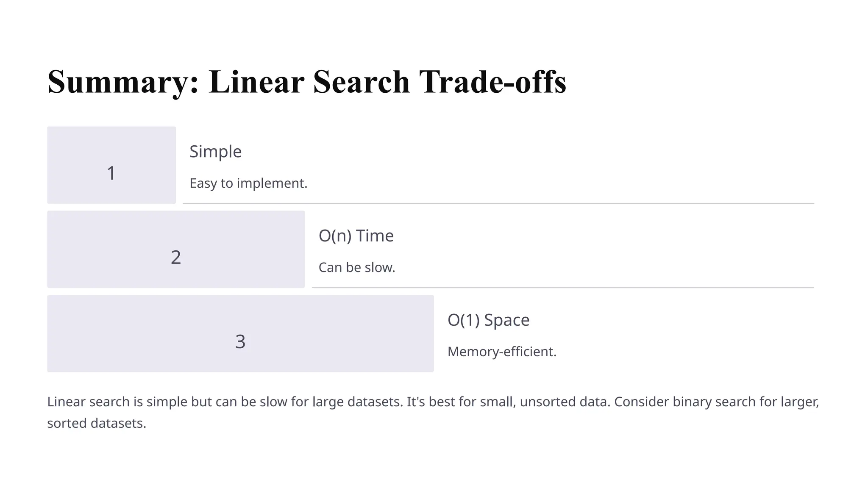Click the word "Search" in the title
The height and width of the screenshot is (488, 868).
click(361, 82)
